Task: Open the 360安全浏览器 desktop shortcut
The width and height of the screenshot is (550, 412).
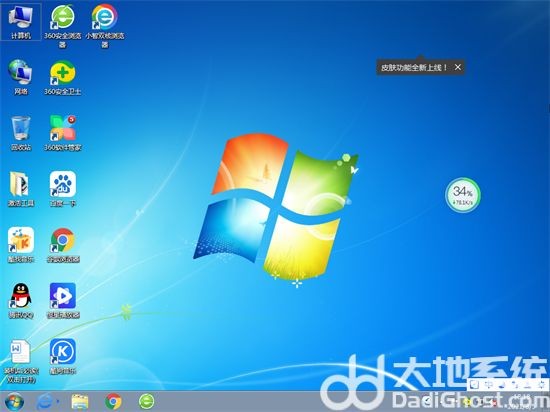Action: pyautogui.click(x=63, y=25)
